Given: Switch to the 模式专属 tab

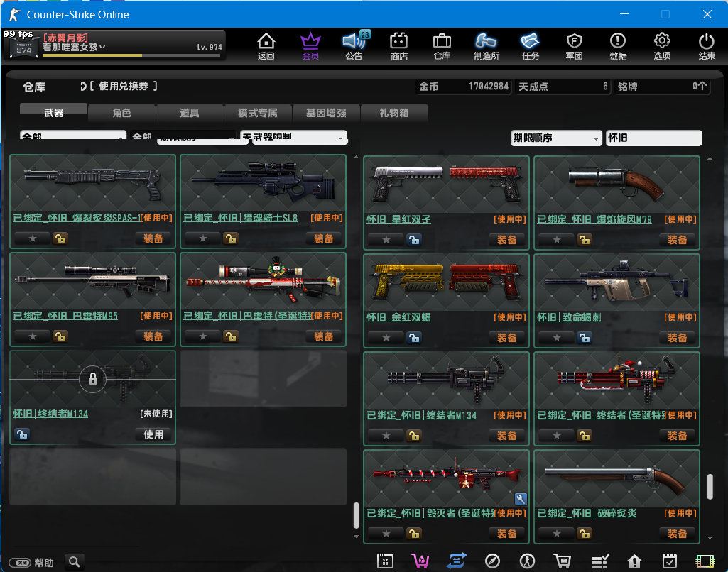Looking at the screenshot, I should click(x=258, y=113).
